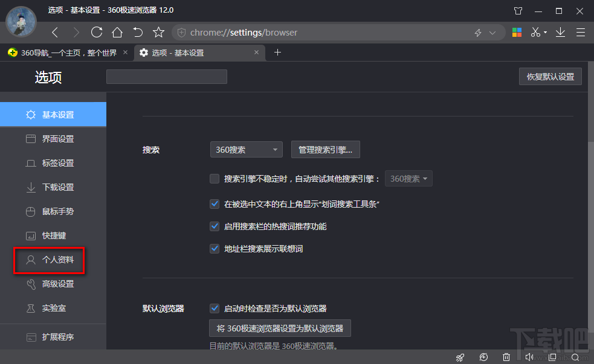This screenshot has height=364, width=594.
Task: Open 高级设置 in the sidebar
Action: [x=53, y=284]
